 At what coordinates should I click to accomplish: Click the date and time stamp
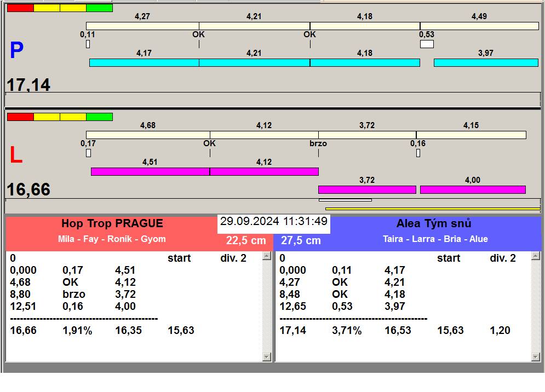[x=274, y=222]
